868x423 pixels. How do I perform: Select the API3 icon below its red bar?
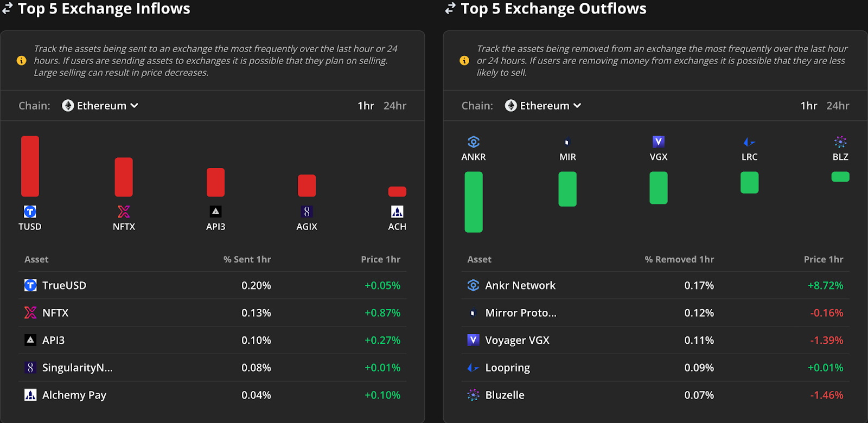click(x=215, y=211)
